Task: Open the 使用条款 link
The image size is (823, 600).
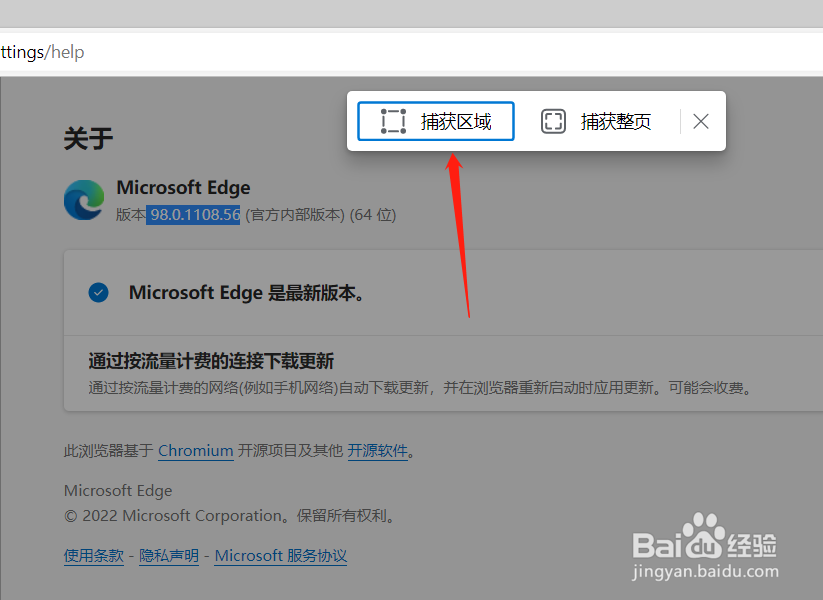Action: (x=94, y=555)
